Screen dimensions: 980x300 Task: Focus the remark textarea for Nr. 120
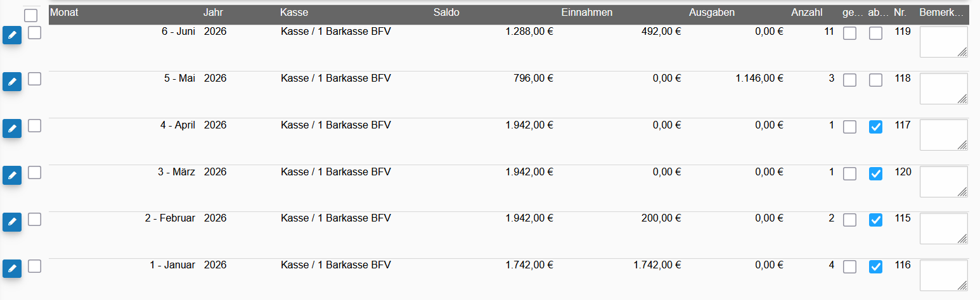pos(943,182)
